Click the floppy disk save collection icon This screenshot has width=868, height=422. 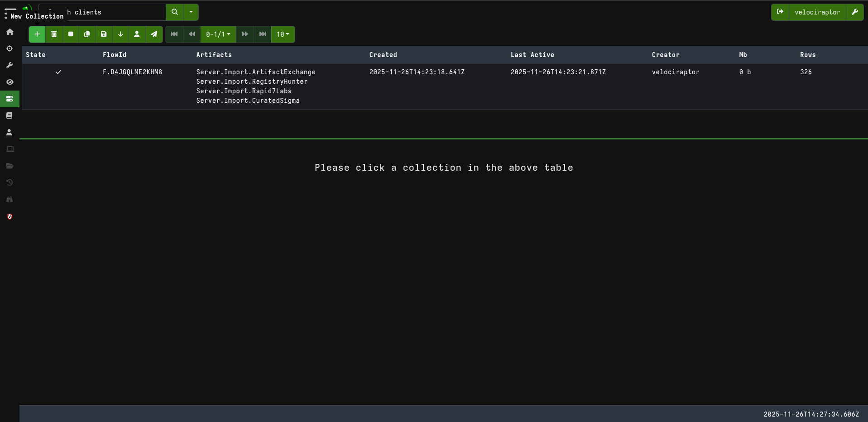click(104, 34)
